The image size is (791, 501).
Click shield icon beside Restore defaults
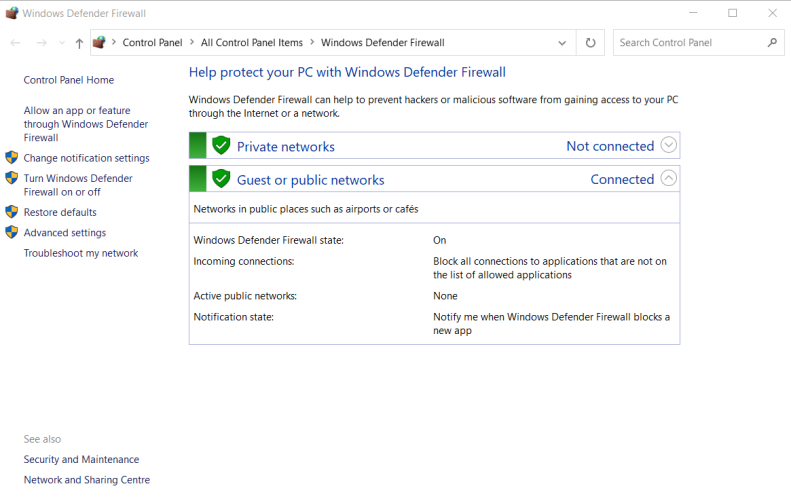tap(12, 211)
